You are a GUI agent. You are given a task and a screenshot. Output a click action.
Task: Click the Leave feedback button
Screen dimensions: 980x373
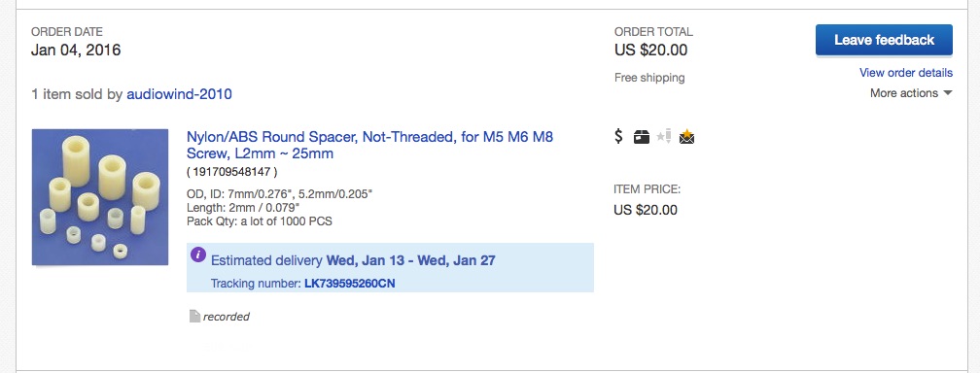[x=884, y=40]
